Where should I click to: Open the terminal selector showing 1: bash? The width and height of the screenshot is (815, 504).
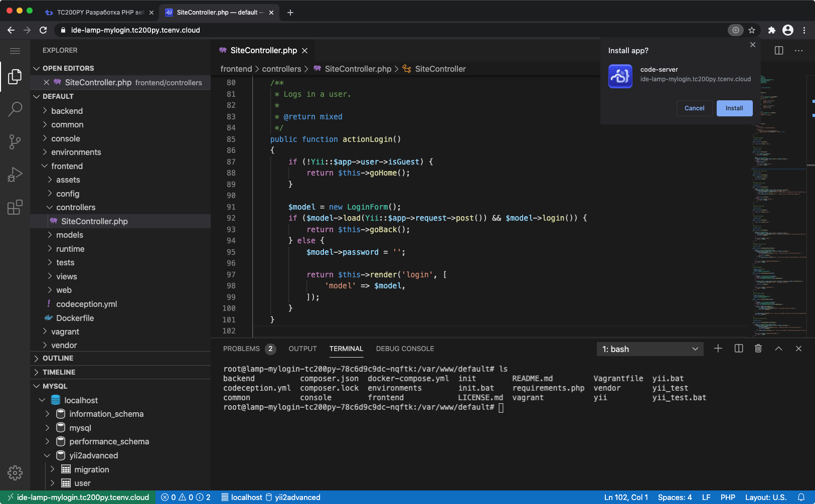[x=649, y=349]
